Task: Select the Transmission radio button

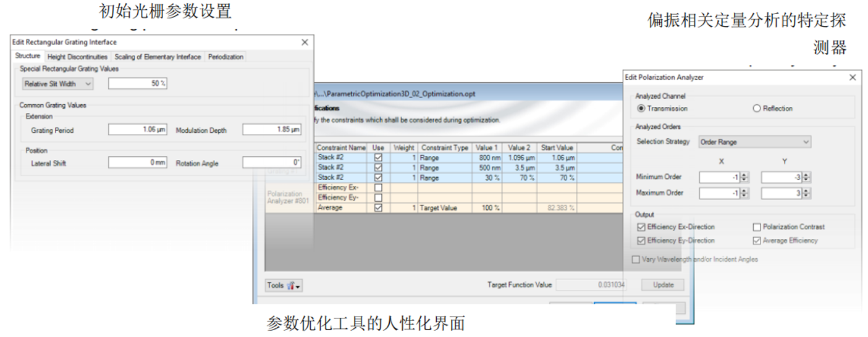Action: (x=641, y=109)
